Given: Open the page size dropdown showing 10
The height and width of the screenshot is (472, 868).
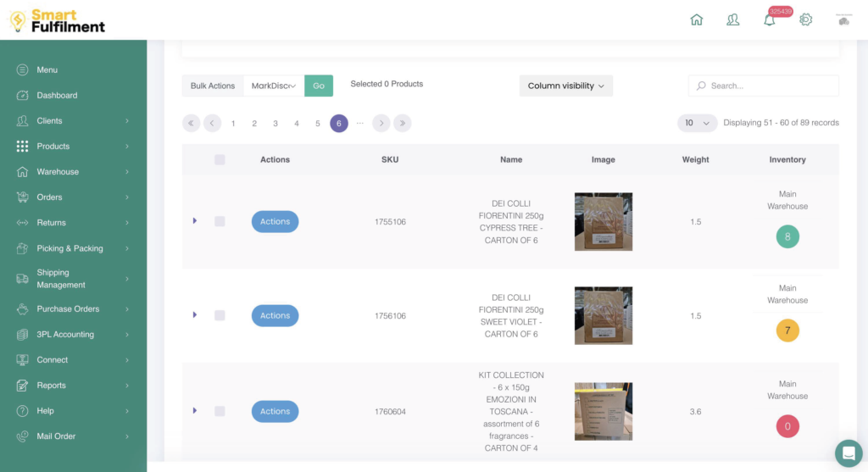Looking at the screenshot, I should [697, 123].
